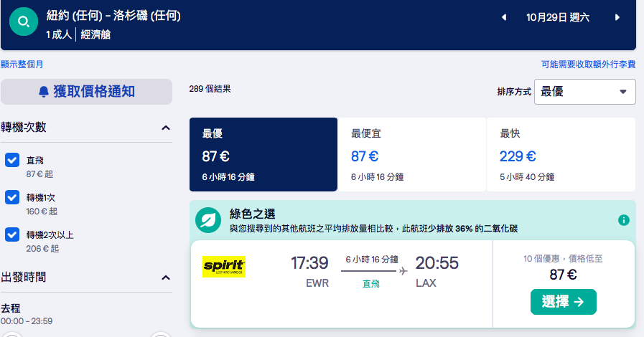Select the 最優 best tab
The width and height of the screenshot is (644, 337).
[263, 155]
